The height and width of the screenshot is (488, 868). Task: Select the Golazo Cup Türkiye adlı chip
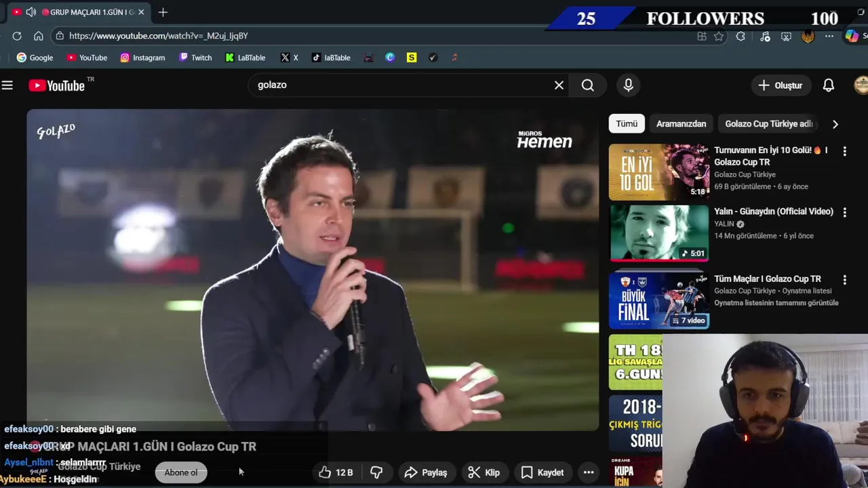click(x=769, y=124)
